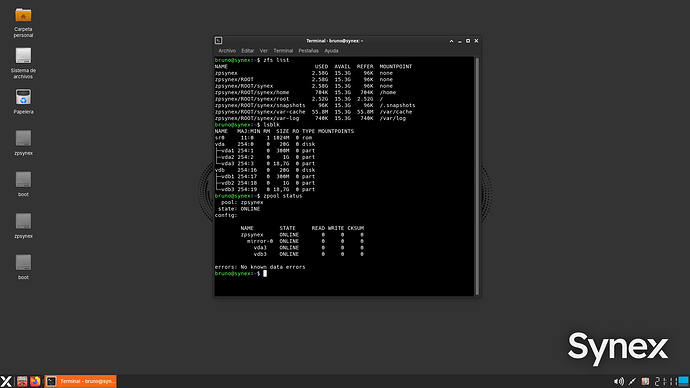This screenshot has width=690, height=388.
Task: Select the upper boot drive icon
Action: click(x=23, y=184)
